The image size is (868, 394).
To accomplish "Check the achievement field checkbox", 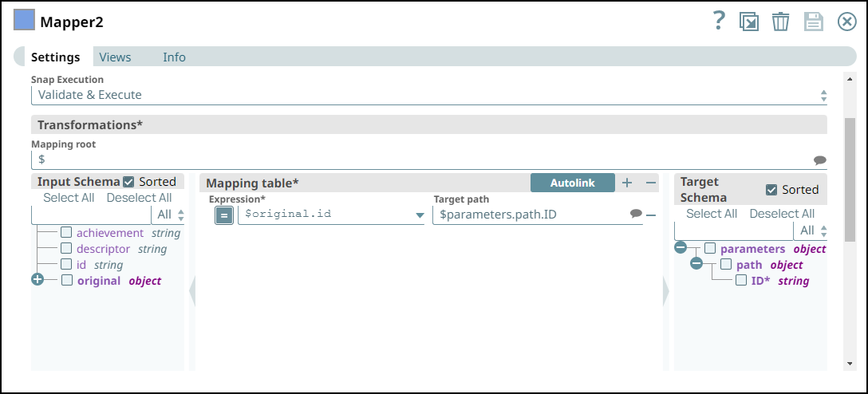I will tap(66, 232).
